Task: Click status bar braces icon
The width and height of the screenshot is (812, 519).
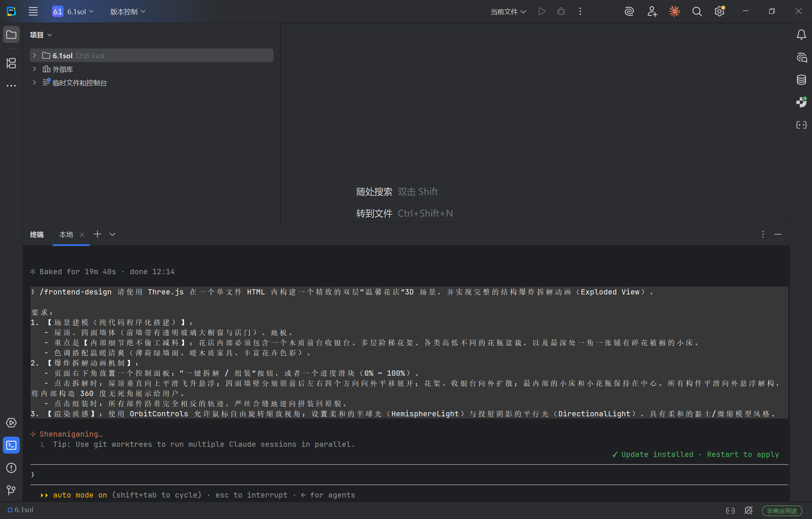Action: coord(730,510)
